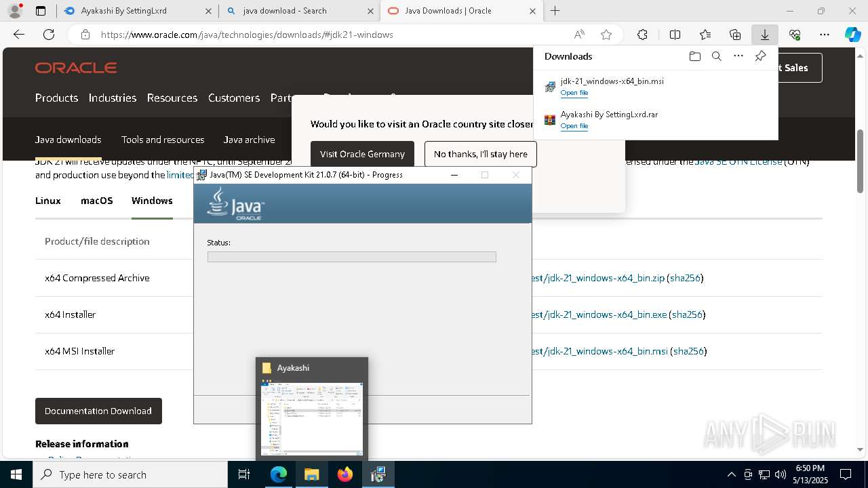
Task: Open Customers menu
Action: click(234, 98)
